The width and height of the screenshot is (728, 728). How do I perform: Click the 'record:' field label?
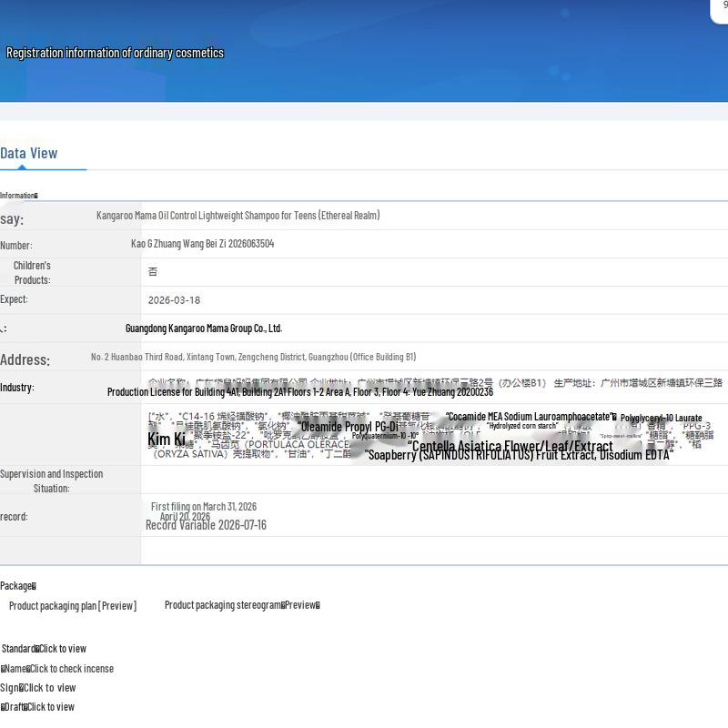point(14,516)
